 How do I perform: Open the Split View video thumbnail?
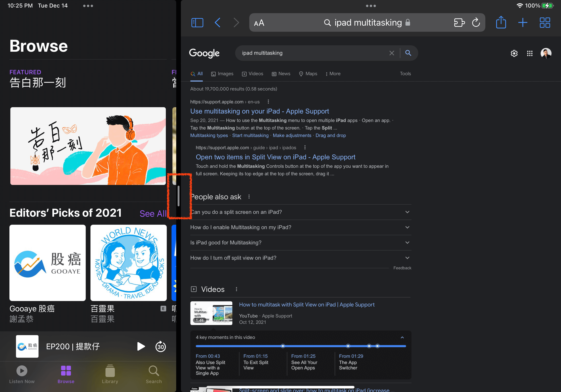coord(211,313)
